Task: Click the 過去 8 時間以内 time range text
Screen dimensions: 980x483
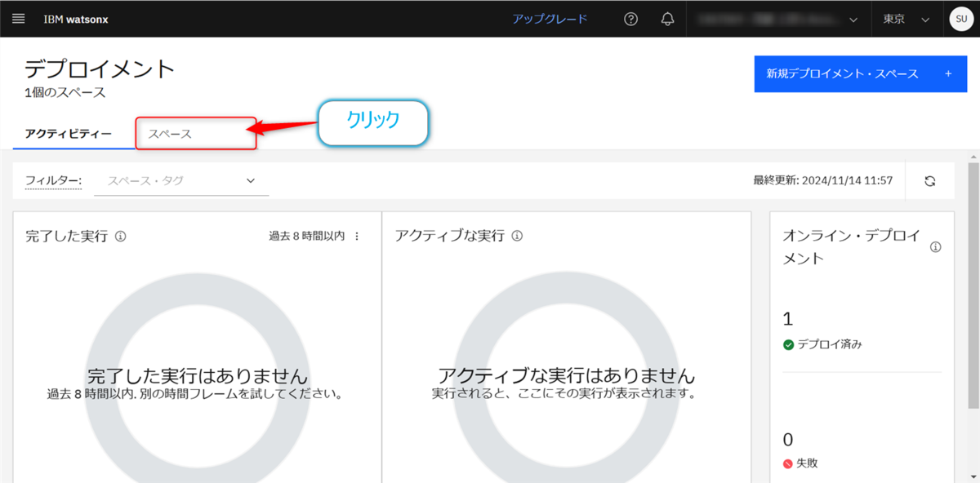Action: pyautogui.click(x=306, y=236)
